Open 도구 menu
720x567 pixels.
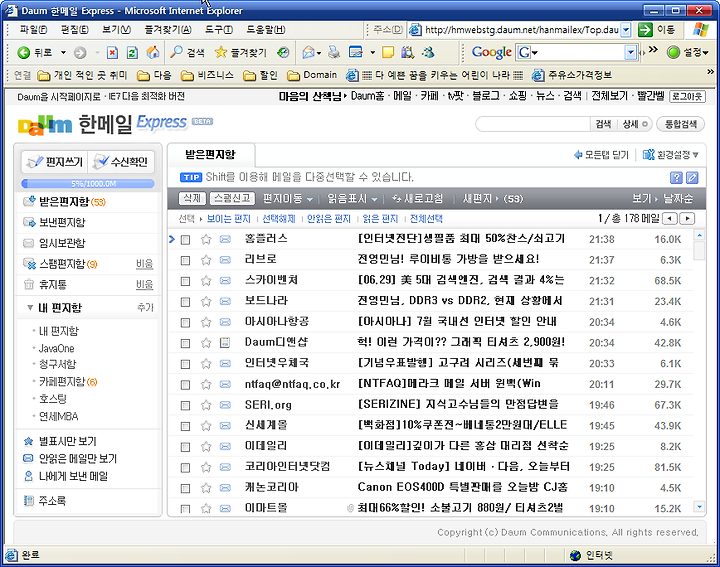[x=219, y=30]
